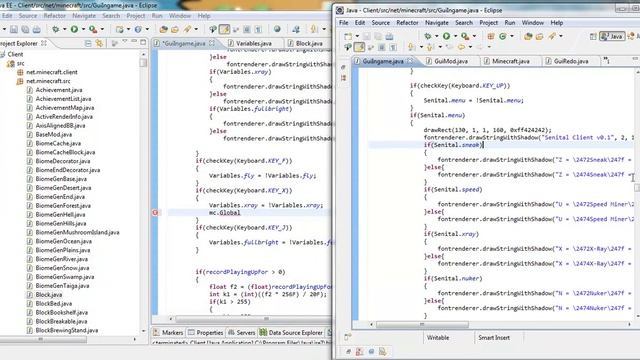Open Data Source Explorer tab
This screenshot has height=360, width=640.
(291, 333)
